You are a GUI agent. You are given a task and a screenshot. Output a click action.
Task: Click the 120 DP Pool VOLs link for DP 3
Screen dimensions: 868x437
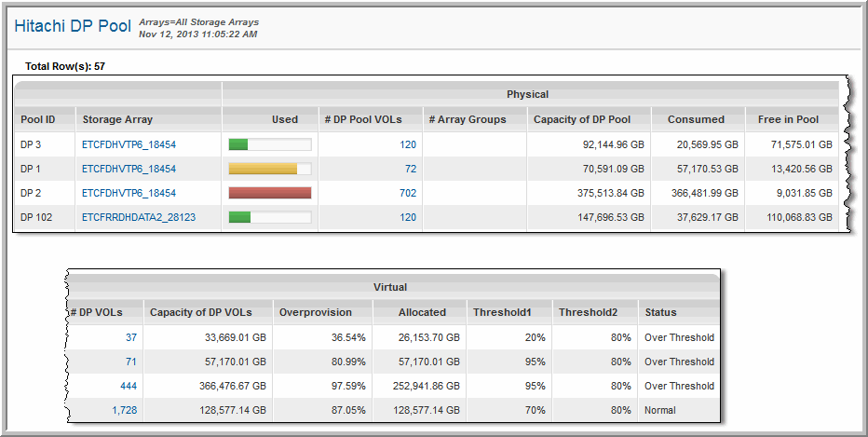tap(407, 144)
